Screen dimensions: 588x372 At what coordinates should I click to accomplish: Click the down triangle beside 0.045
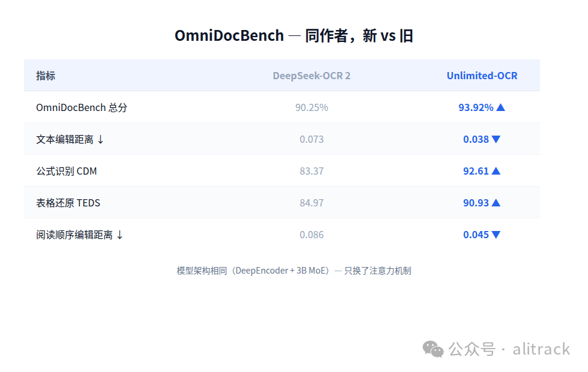click(496, 235)
